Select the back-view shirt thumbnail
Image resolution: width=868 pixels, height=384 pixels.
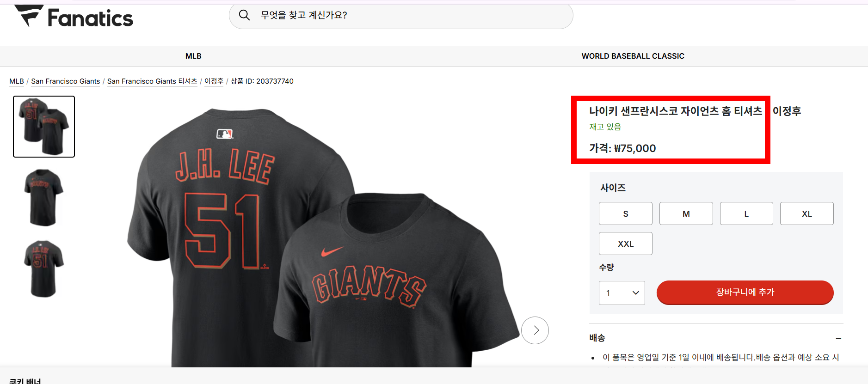(43, 268)
